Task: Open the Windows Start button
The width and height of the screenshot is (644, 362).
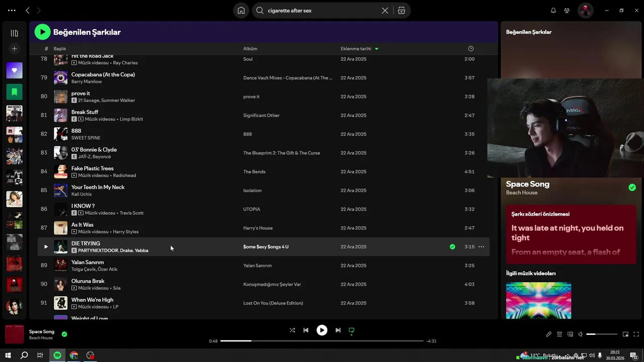Action: (8, 355)
